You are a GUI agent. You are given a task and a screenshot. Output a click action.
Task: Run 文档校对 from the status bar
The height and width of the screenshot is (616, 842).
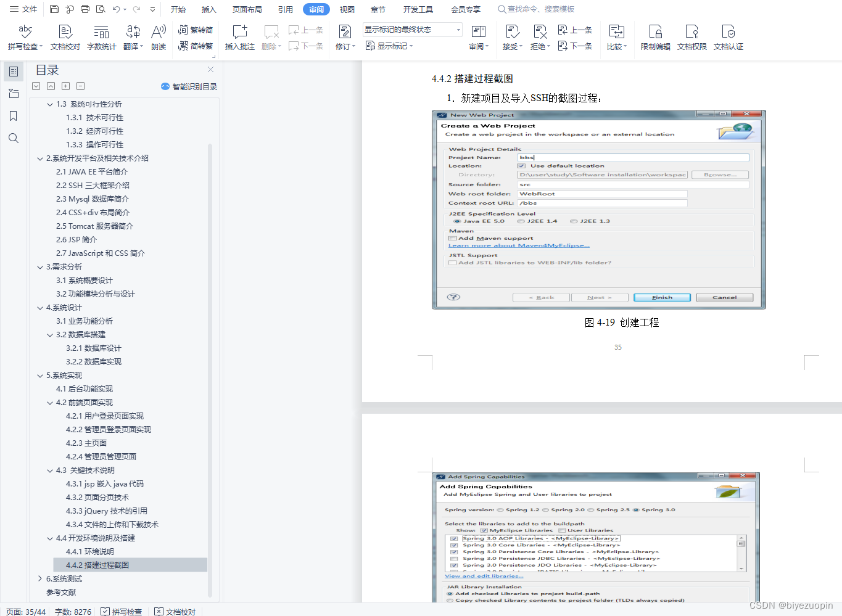pyautogui.click(x=175, y=611)
